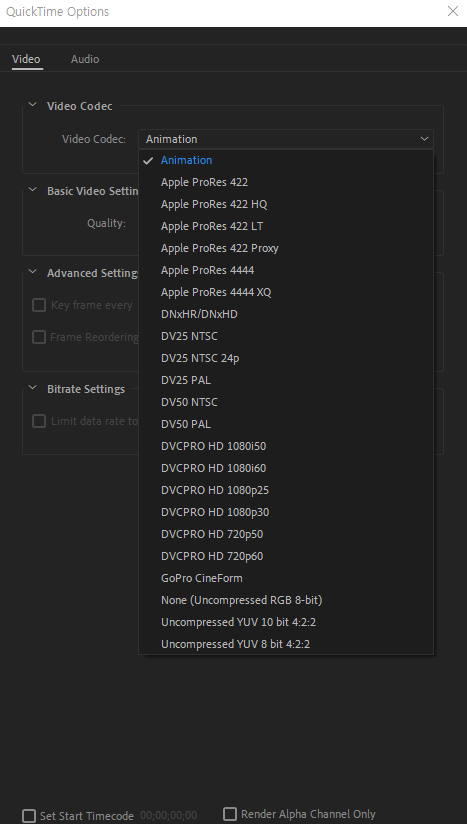Pick DVCPRO HD 1080i50

286,446
